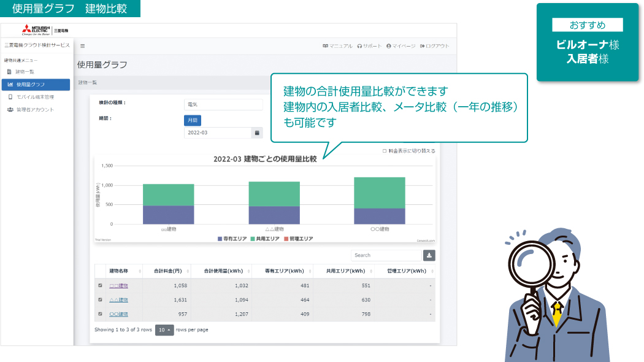Sort the table by 合計料金(円) column
This screenshot has width=644, height=362.
tap(166, 271)
